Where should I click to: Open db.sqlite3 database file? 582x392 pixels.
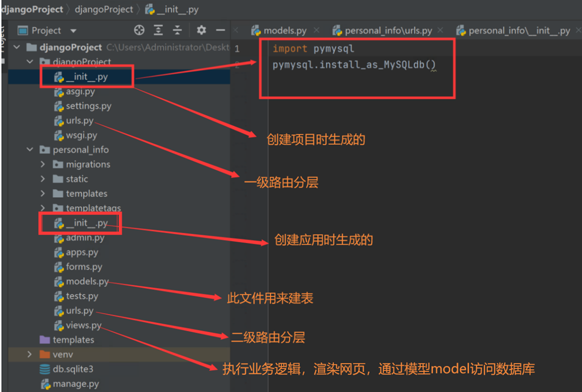tap(67, 369)
